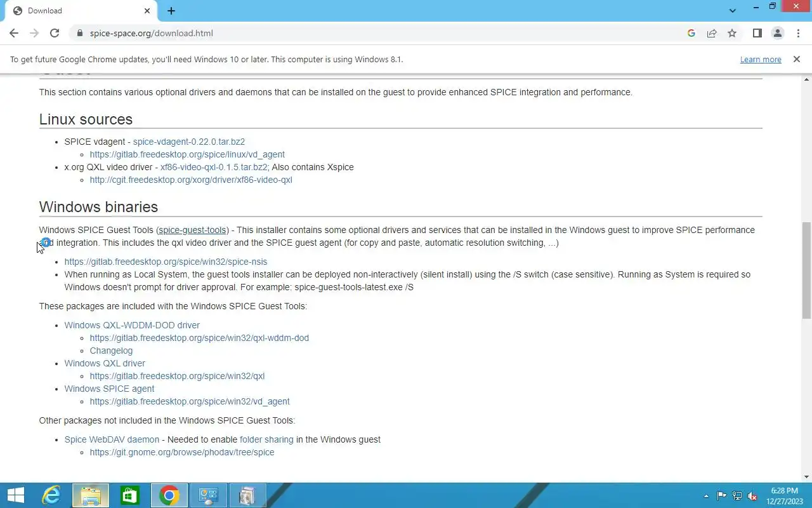Screen dimensions: 812x508
Task: Open File Explorer from the taskbar
Action: pyautogui.click(x=91, y=495)
